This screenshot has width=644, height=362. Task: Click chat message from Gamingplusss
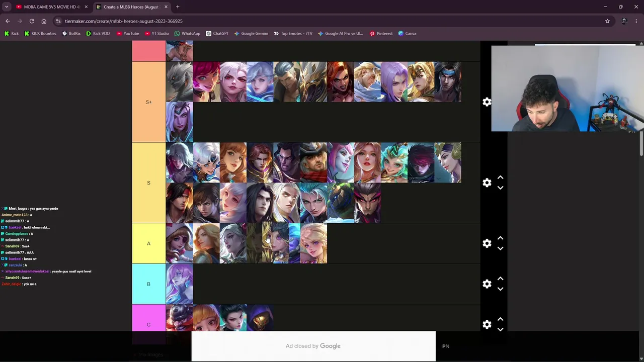click(17, 234)
